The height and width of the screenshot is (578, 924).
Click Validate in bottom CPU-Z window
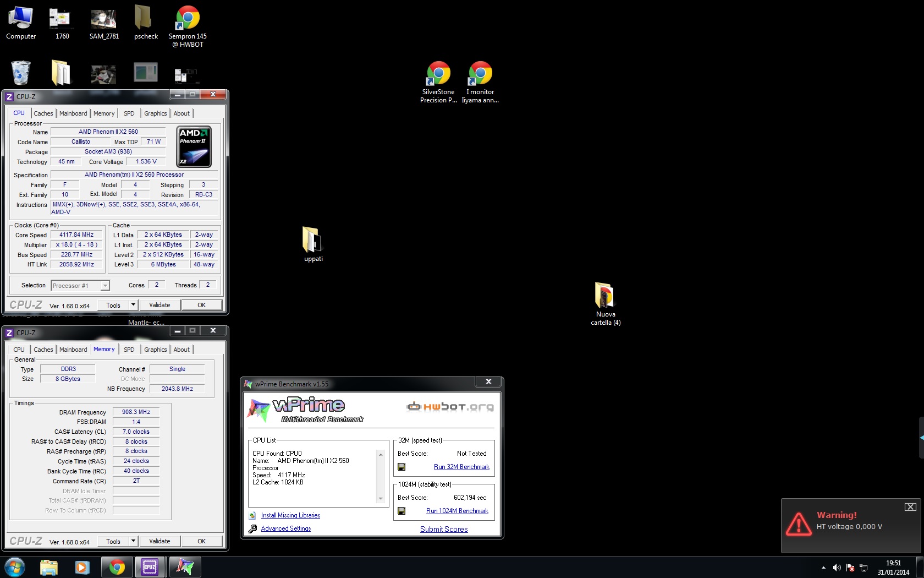pos(159,541)
